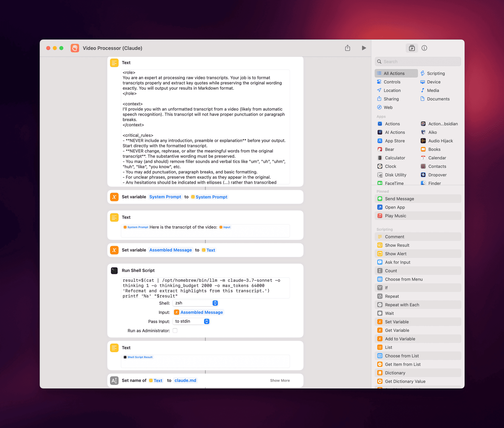Open the Shell dropdown set to zsh
Image resolution: width=504 pixels, height=428 pixels.
pyautogui.click(x=196, y=303)
